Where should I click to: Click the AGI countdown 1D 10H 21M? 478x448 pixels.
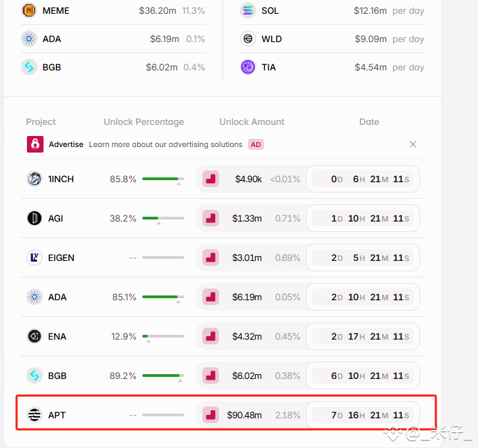363,218
